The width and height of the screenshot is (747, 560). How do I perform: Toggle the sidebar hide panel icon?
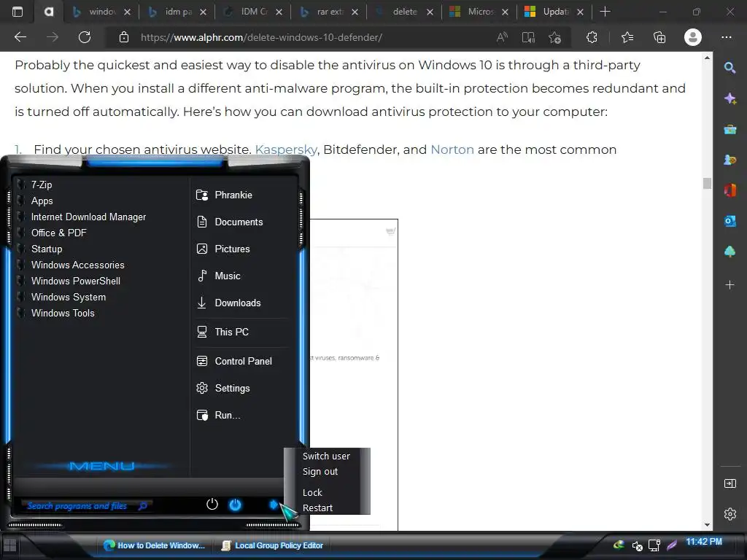pyautogui.click(x=729, y=484)
